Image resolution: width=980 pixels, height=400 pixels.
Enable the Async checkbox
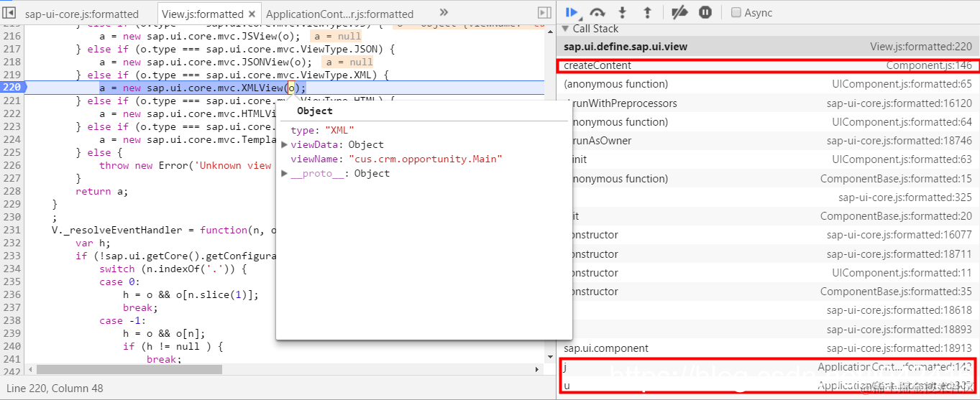[736, 12]
